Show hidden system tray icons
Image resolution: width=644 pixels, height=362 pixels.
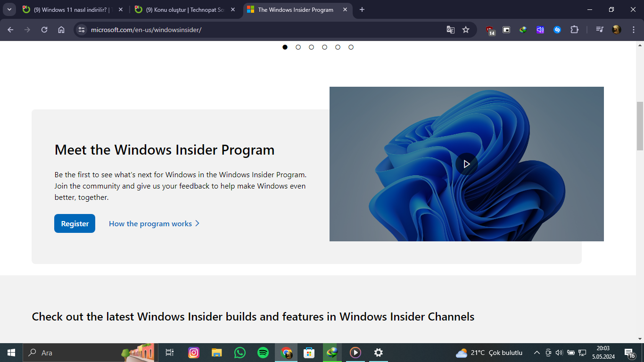coord(537,353)
